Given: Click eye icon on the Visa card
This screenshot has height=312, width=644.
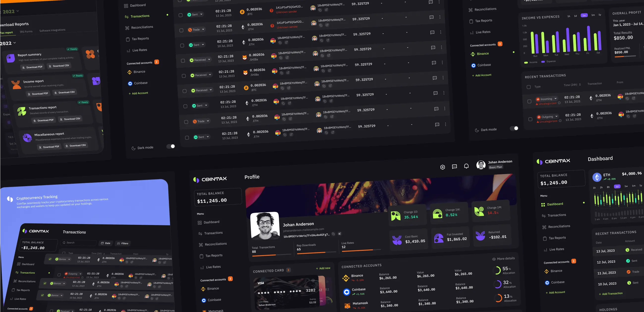Looking at the screenshot, I should tap(313, 280).
